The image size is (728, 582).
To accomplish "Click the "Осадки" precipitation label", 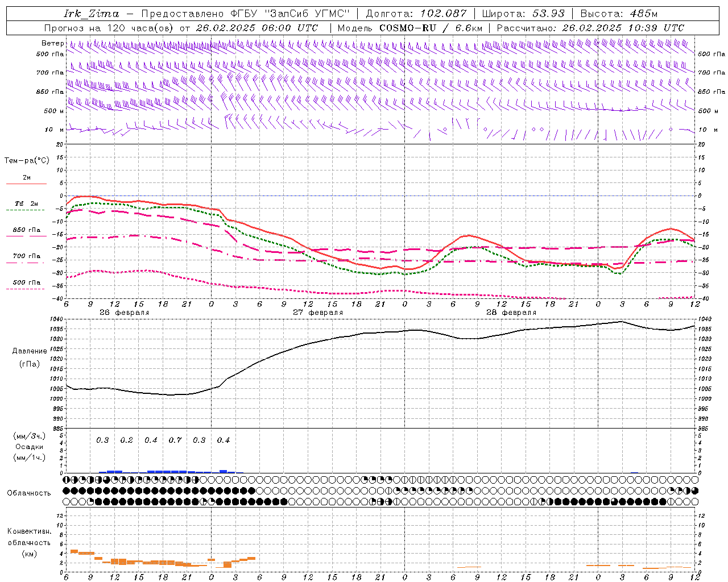I will pos(30,447).
